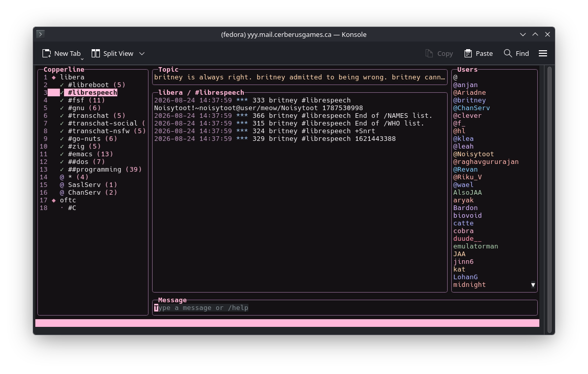The image size is (588, 374).
Task: Select the libera network entry
Action: 72,77
